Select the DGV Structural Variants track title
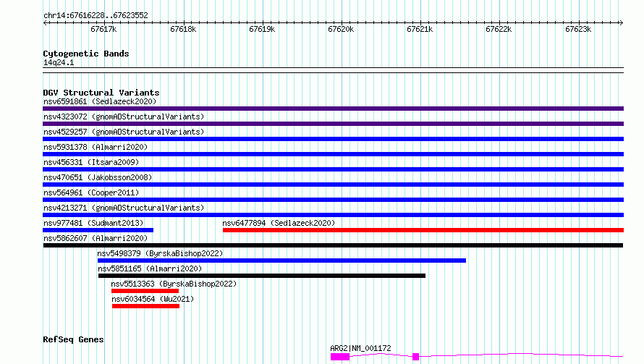This screenshot has height=364, width=644. [101, 93]
